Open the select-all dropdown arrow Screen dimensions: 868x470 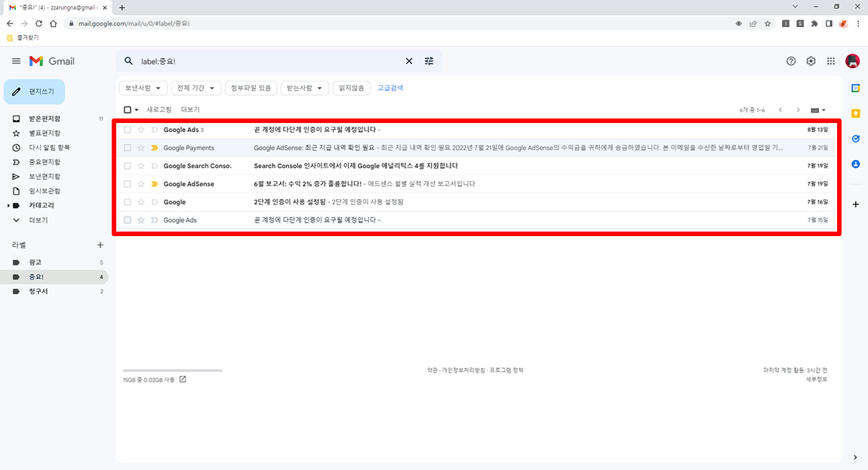[137, 109]
